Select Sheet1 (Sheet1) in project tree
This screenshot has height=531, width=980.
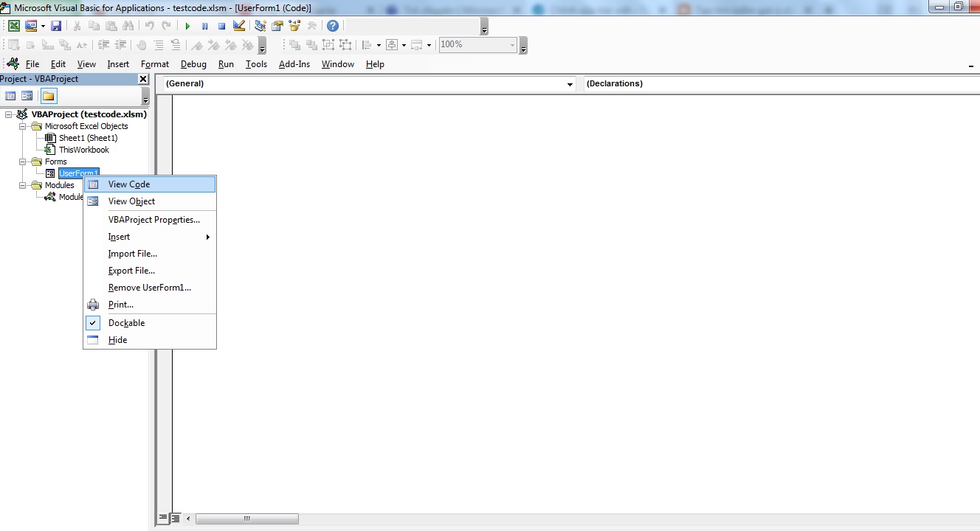[x=88, y=138]
